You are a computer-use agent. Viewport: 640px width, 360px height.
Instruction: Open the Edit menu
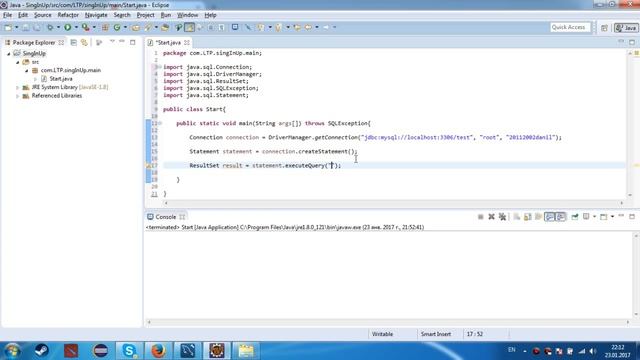[x=23, y=15]
